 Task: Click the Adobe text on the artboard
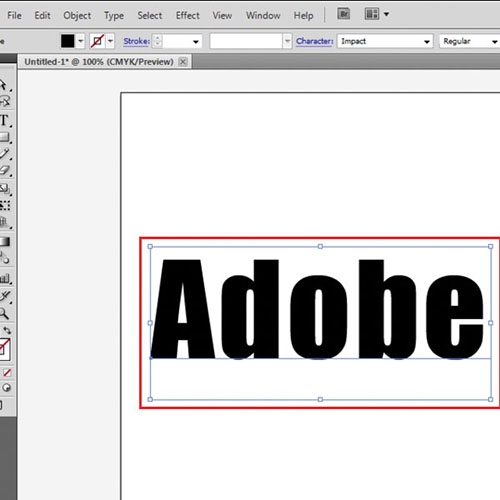[317, 309]
